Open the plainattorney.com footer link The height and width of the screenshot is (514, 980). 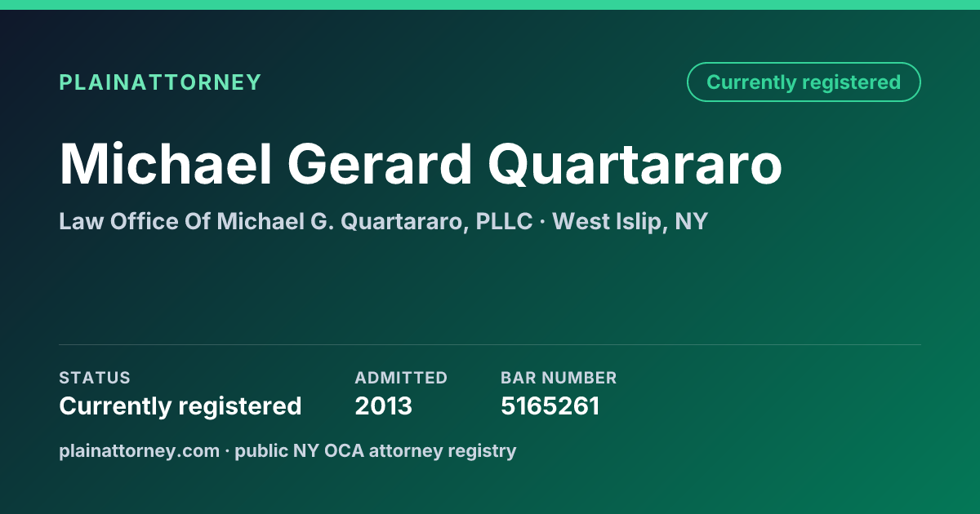pyautogui.click(x=139, y=450)
